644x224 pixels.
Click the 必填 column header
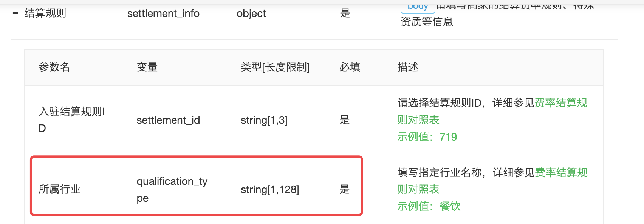point(350,67)
